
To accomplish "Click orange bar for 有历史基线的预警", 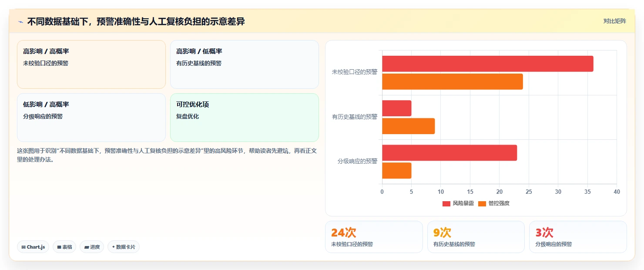I will coord(409,126).
